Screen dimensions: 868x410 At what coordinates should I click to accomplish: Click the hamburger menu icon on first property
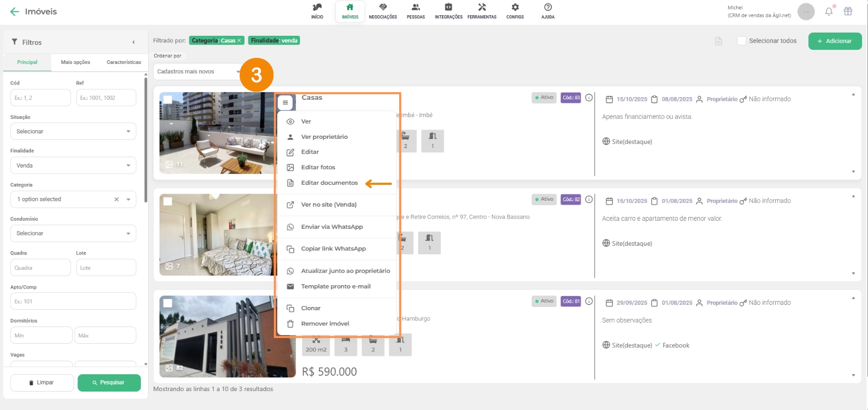[285, 102]
